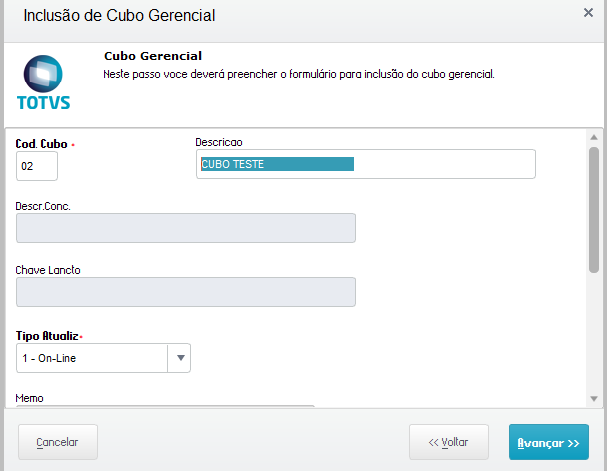
Task: Click the vertical scrollbar thumb
Action: [594, 210]
